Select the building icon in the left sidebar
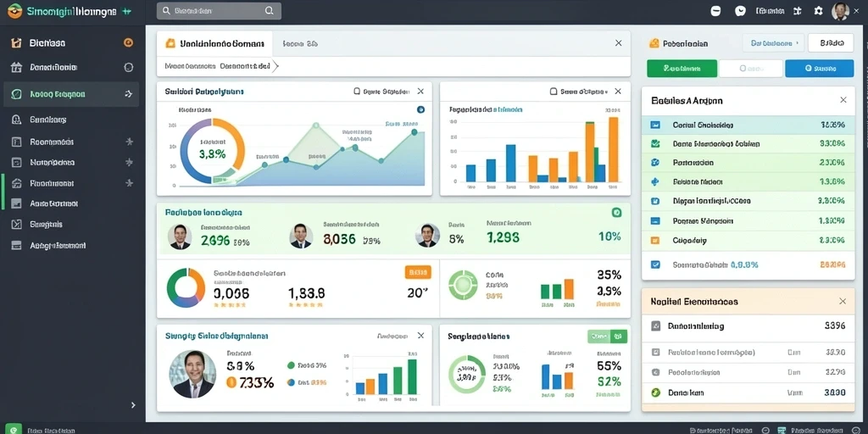Screen dimensions: 868x434 click(x=17, y=68)
